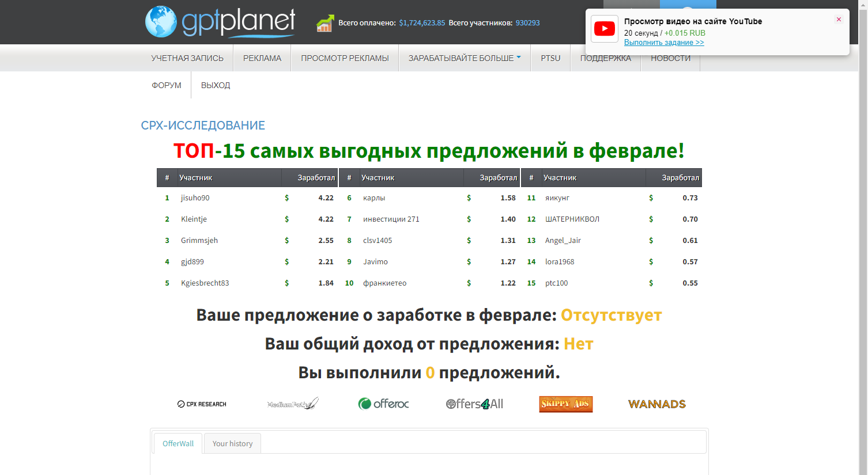Open the CPX Research offerwall logo
Screen dimensions: 868x475
(202, 404)
